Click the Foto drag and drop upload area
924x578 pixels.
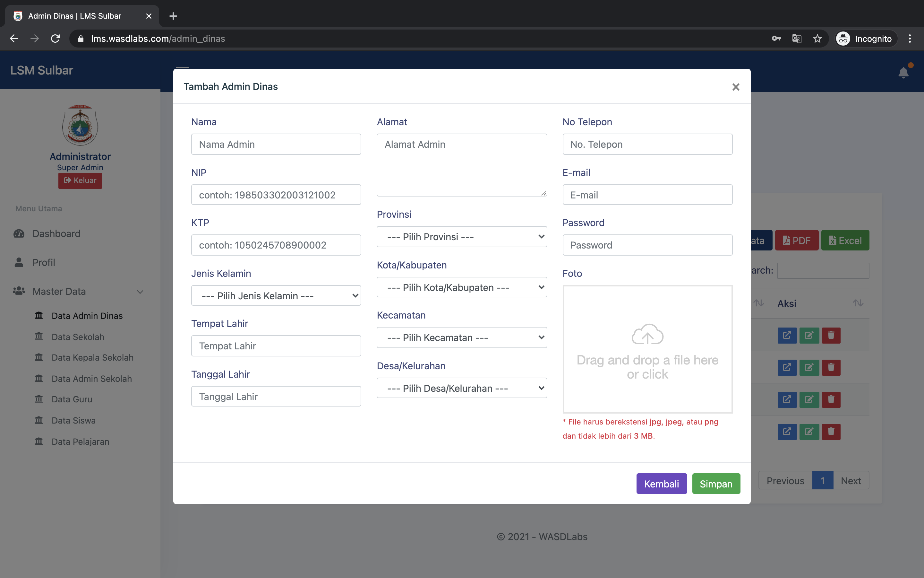pos(647,349)
